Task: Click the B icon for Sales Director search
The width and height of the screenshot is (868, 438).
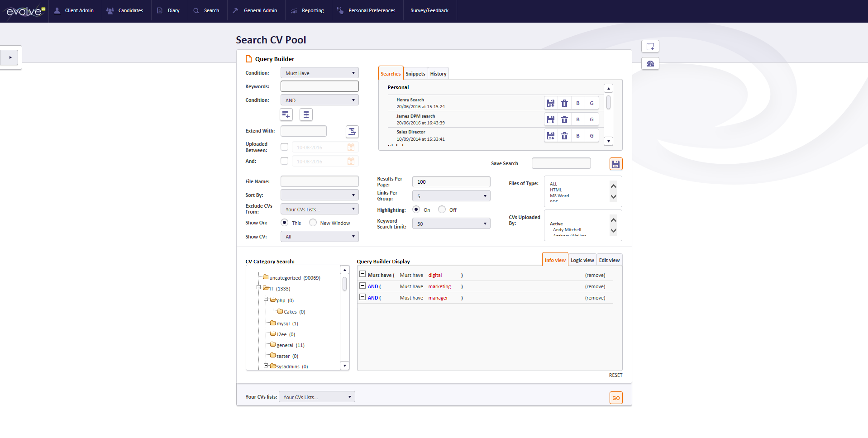Action: coord(578,135)
